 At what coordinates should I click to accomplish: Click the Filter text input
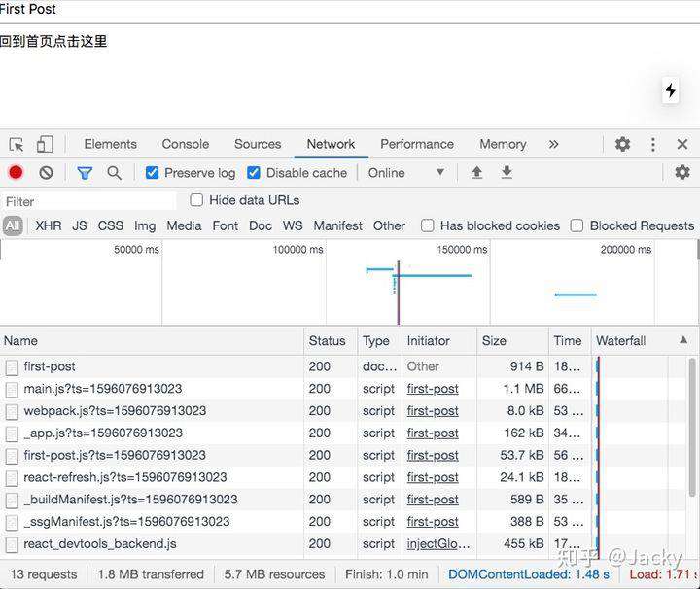click(x=89, y=202)
